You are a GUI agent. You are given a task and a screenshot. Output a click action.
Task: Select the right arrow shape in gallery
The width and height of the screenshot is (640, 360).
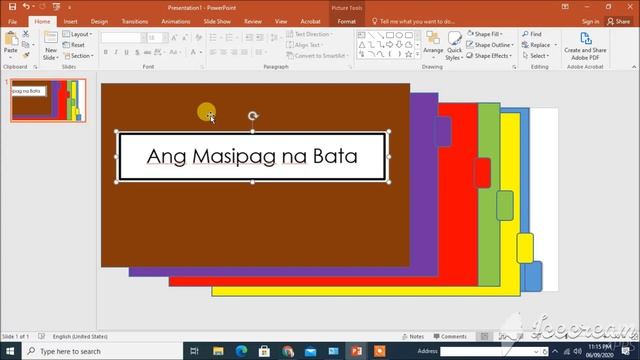(390, 44)
